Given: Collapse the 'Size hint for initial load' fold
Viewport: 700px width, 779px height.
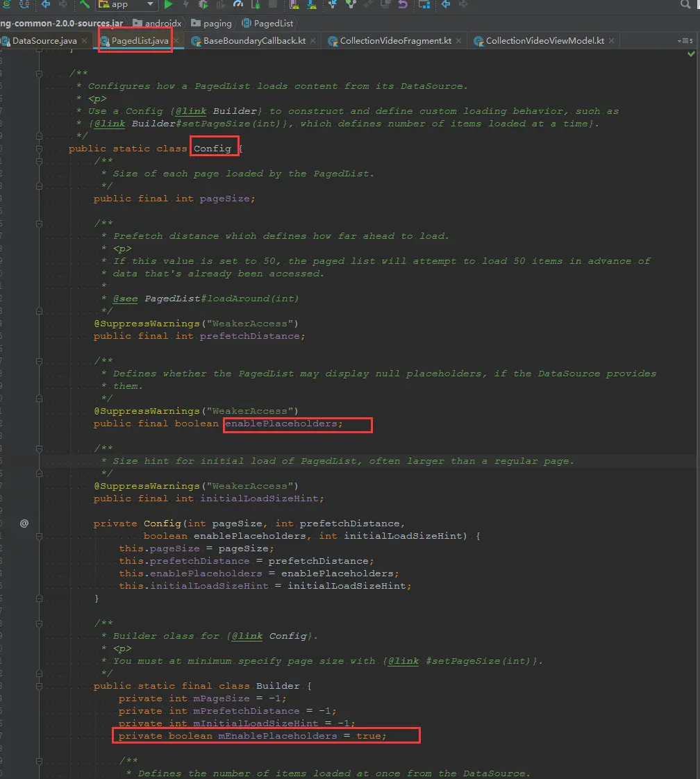Looking at the screenshot, I should [40, 448].
